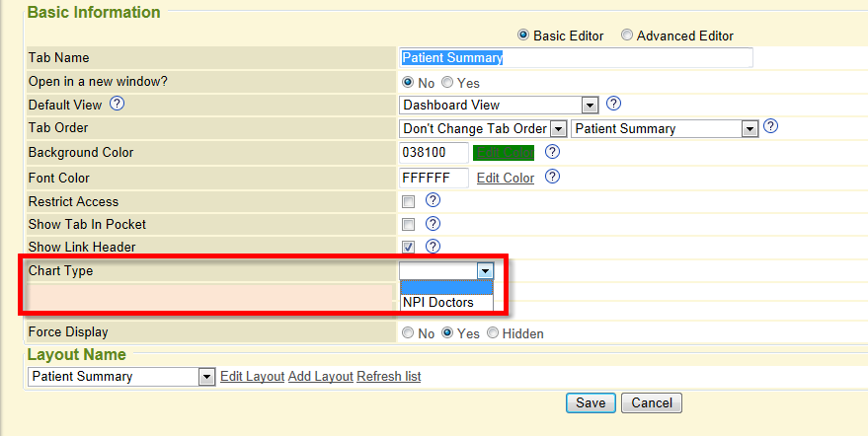Choose NPI Doctors from Chart Type list
The width and height of the screenshot is (868, 436).
(438, 302)
